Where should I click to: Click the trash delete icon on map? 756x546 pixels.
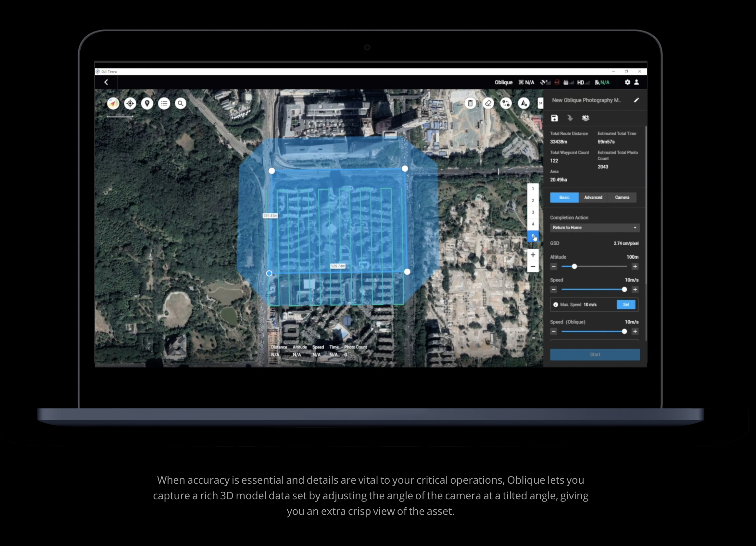pyautogui.click(x=470, y=103)
